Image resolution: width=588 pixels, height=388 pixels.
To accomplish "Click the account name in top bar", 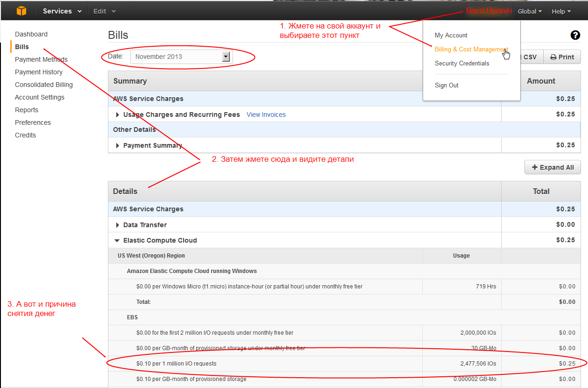I will [489, 11].
